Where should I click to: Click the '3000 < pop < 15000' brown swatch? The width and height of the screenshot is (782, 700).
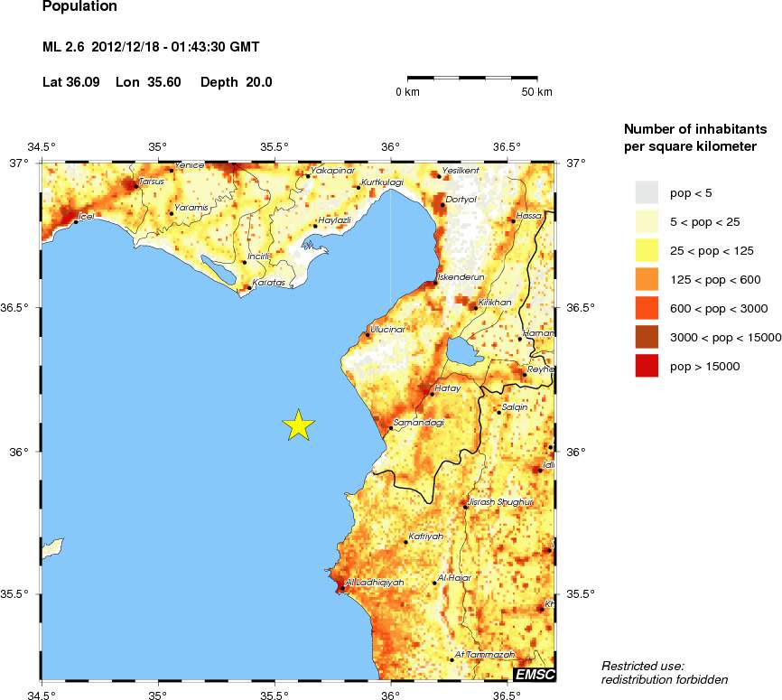tap(647, 337)
